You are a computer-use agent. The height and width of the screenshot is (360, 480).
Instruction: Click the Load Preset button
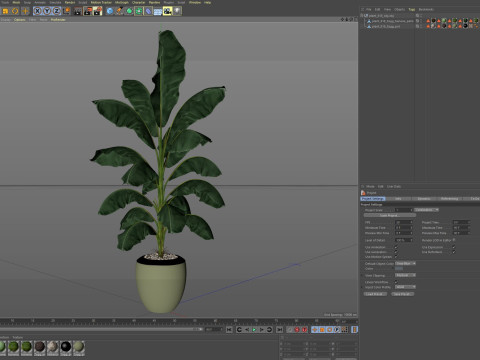coord(375,294)
